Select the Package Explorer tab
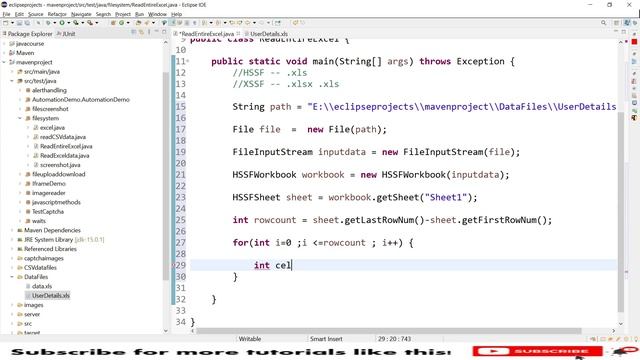The height and width of the screenshot is (360, 640). pos(27,34)
